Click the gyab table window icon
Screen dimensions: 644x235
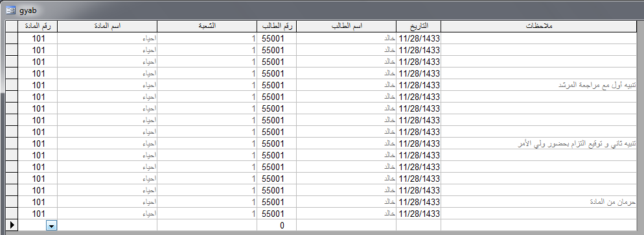10,10
